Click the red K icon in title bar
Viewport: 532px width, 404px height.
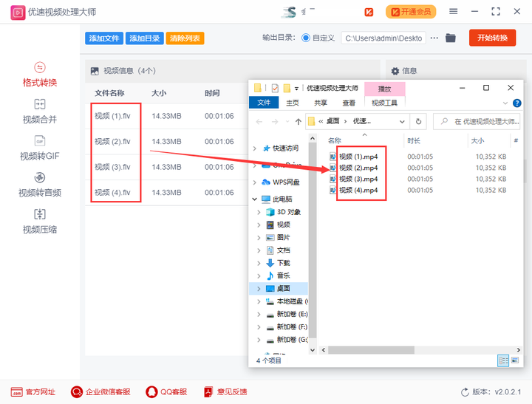point(369,13)
